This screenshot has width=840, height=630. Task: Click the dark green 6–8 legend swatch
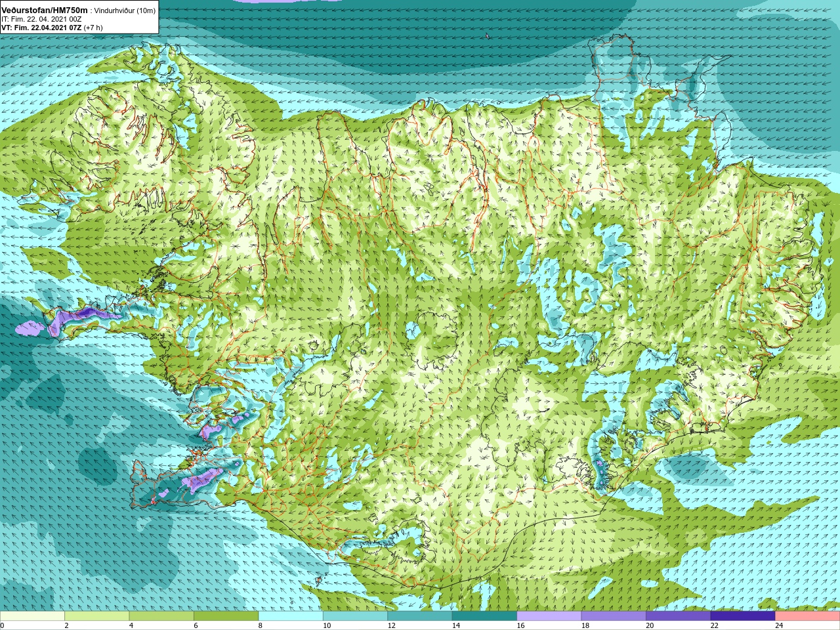point(226,616)
